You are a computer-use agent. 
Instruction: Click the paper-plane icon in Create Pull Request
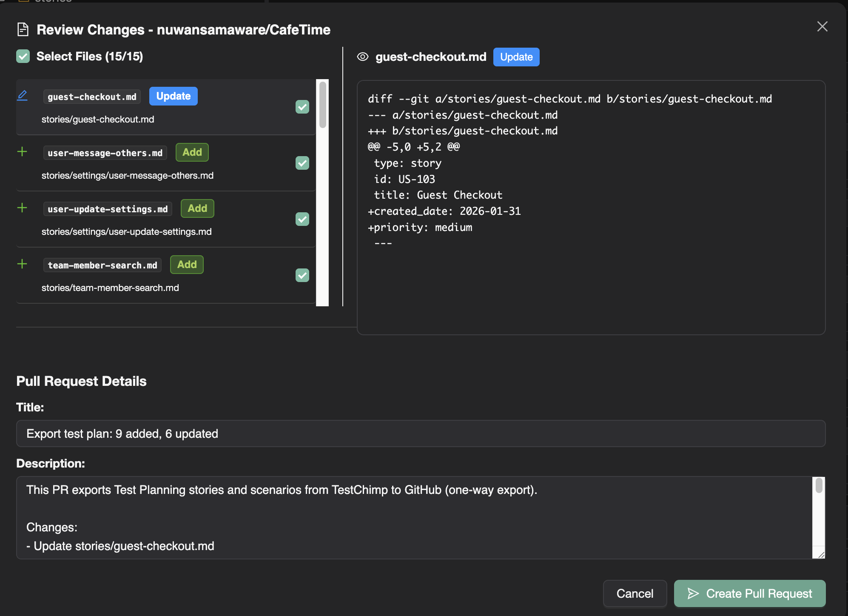coord(693,593)
